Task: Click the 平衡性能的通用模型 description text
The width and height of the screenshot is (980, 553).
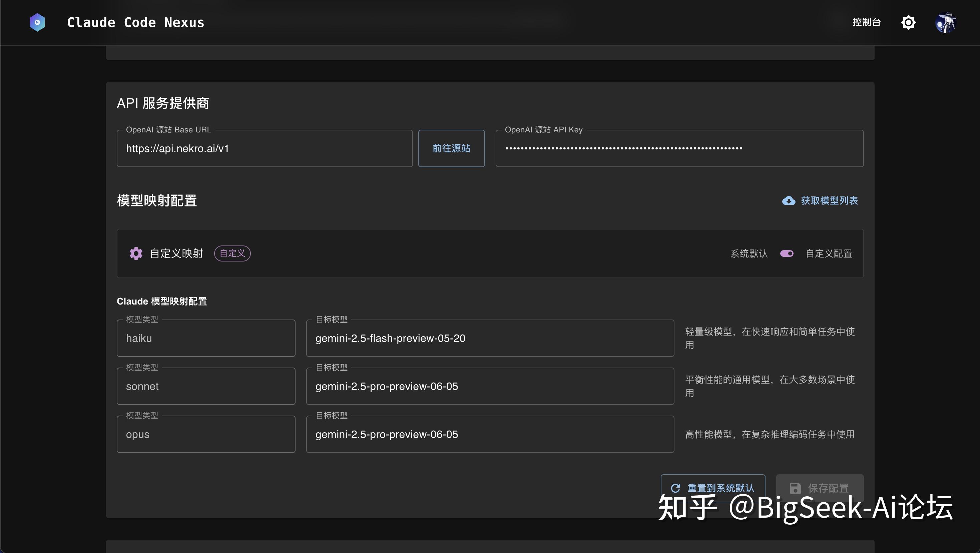Action: point(770,386)
